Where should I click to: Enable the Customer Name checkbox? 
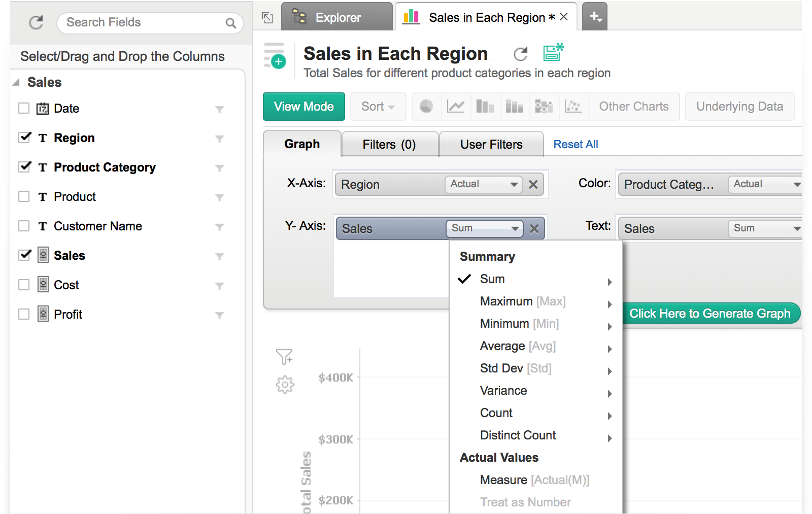pos(24,226)
